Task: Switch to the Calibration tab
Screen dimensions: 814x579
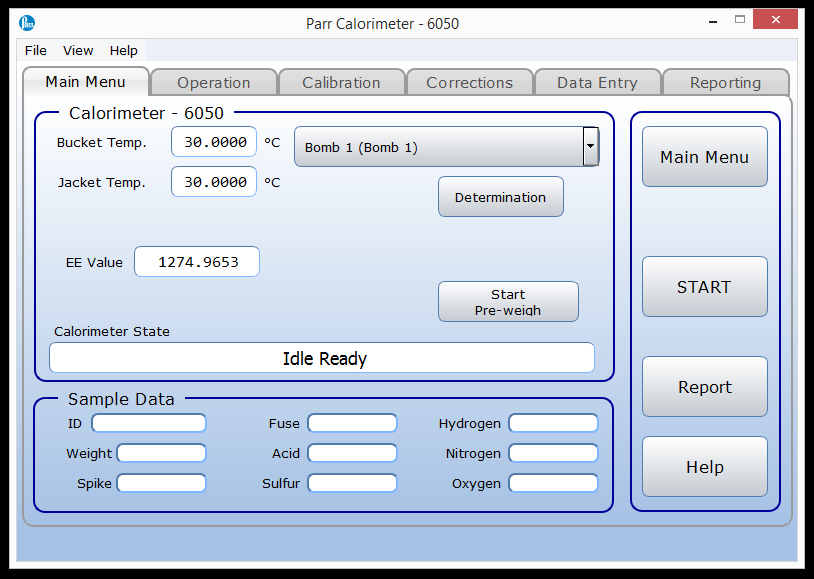Action: click(341, 82)
